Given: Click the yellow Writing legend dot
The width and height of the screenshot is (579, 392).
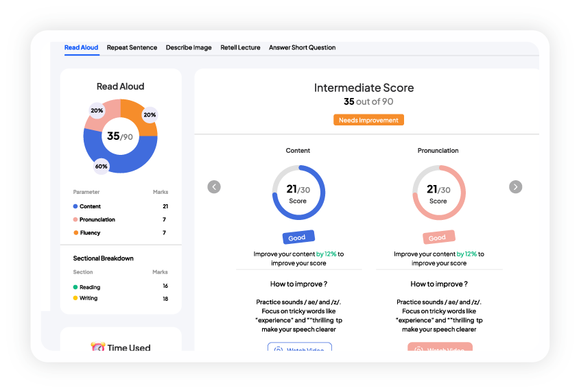Looking at the screenshot, I should [x=75, y=298].
